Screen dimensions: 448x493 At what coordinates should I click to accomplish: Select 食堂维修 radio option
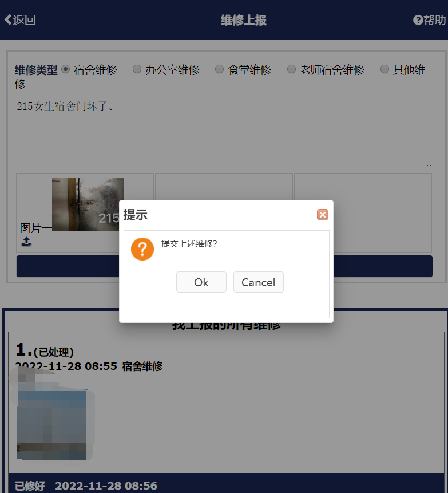219,69
